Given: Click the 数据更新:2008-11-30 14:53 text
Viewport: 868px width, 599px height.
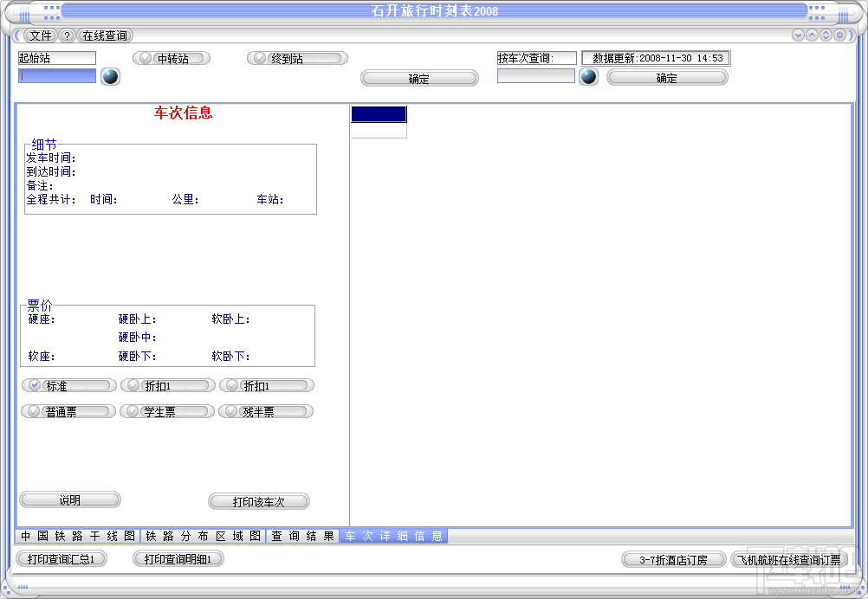Looking at the screenshot, I should click(656, 58).
